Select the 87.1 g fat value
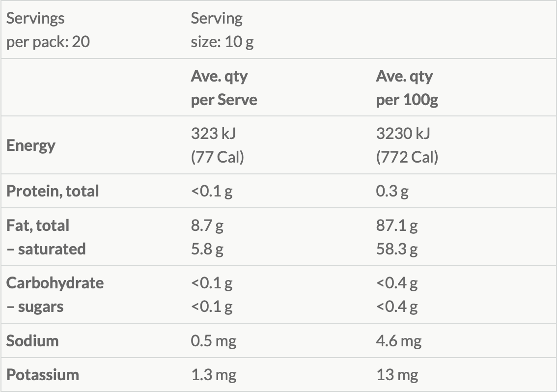The image size is (557, 392). (x=397, y=225)
